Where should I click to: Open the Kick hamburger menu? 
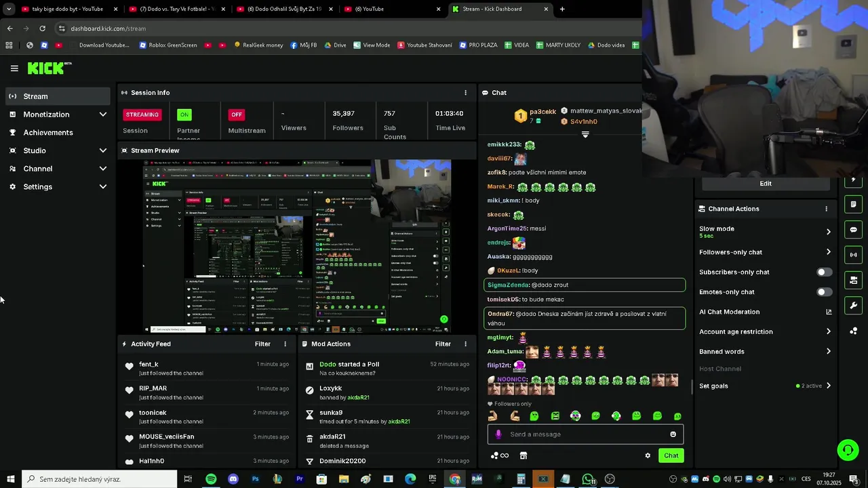point(14,68)
